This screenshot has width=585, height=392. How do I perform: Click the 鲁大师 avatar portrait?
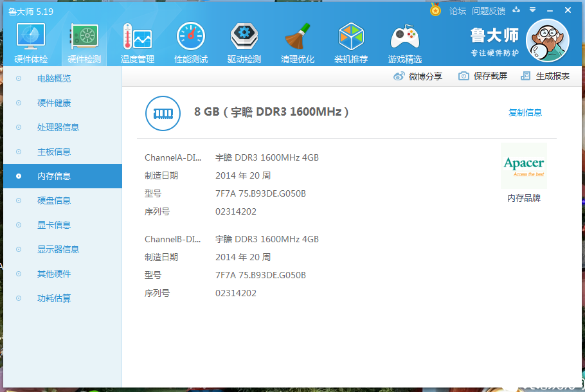point(547,40)
